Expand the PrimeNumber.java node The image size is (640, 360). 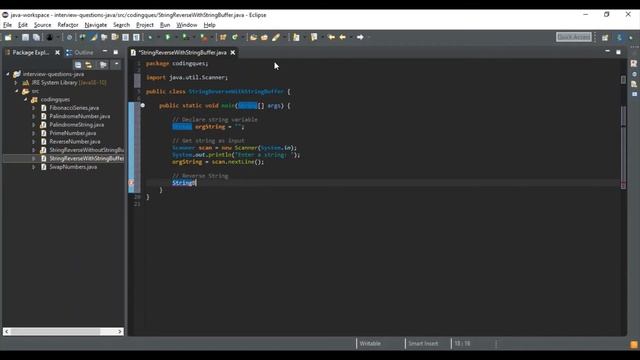coord(34,133)
